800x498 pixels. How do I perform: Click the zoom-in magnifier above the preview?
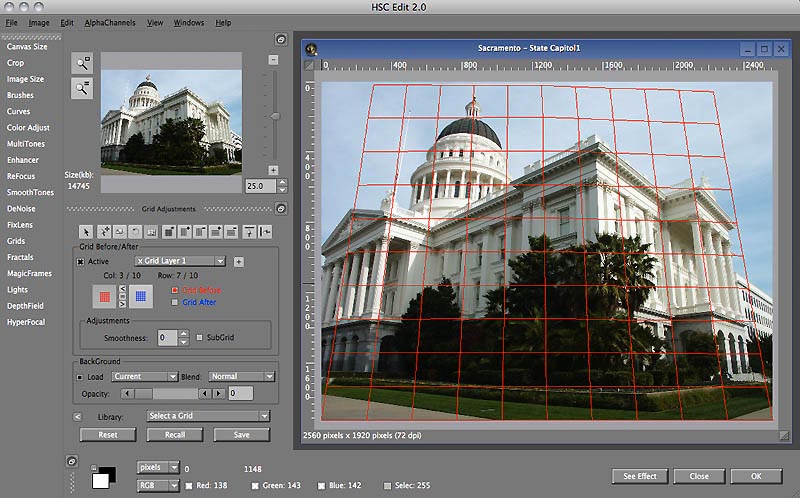[82, 63]
